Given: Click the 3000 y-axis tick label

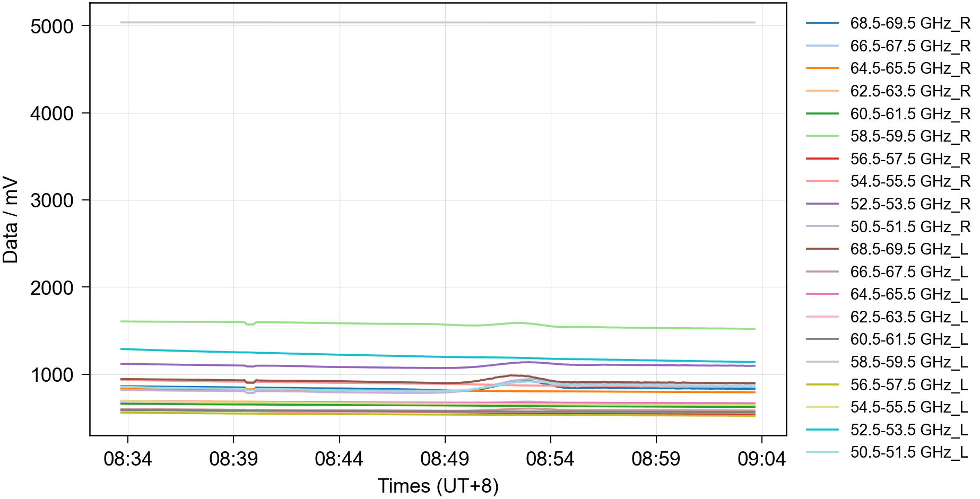Looking at the screenshot, I should click(52, 201).
